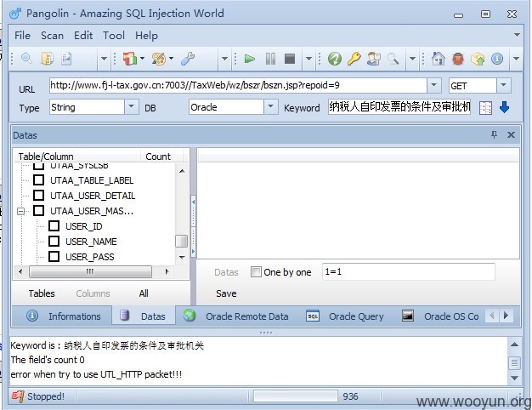Click the All button
The width and height of the screenshot is (532, 410).
tap(144, 293)
